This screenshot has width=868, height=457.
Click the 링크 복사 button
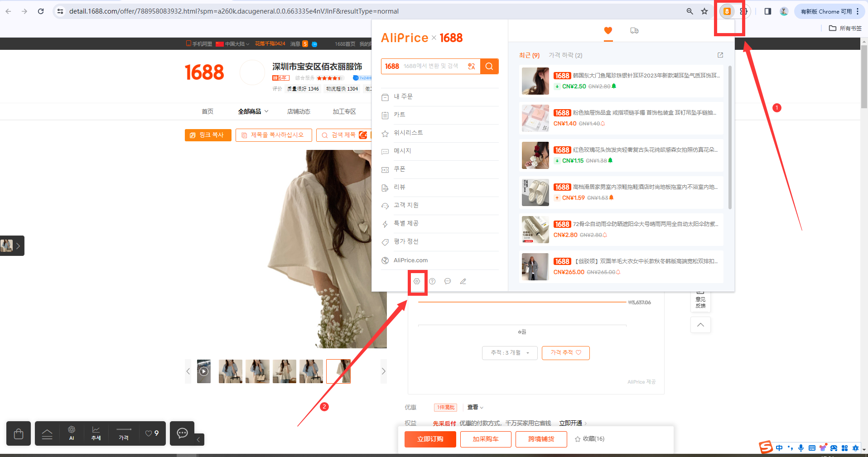coord(208,135)
